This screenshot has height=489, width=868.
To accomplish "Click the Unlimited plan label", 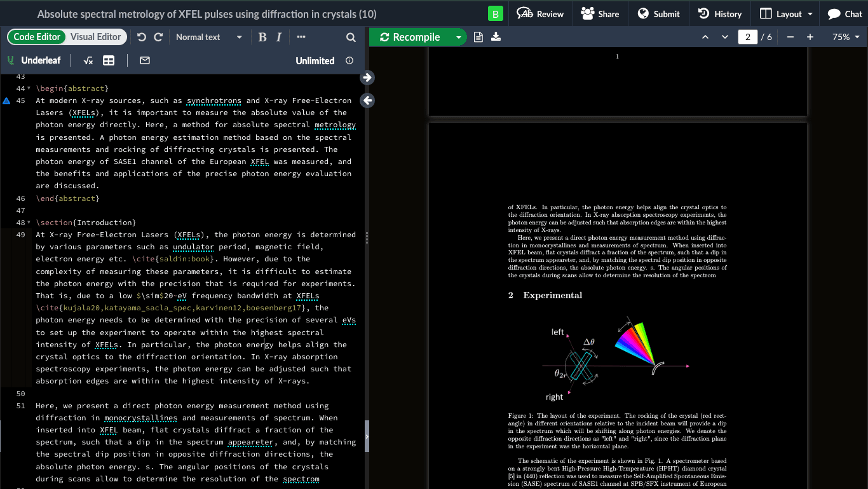I will (x=315, y=60).
